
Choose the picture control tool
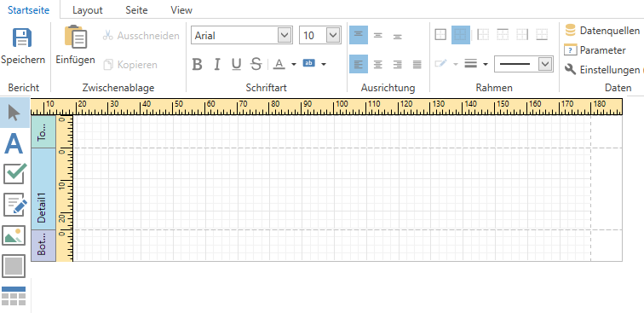(14, 235)
